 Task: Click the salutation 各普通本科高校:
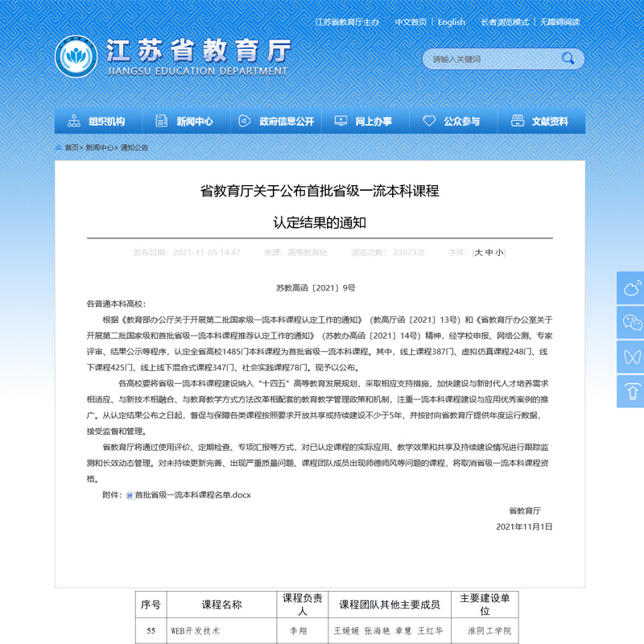(116, 304)
